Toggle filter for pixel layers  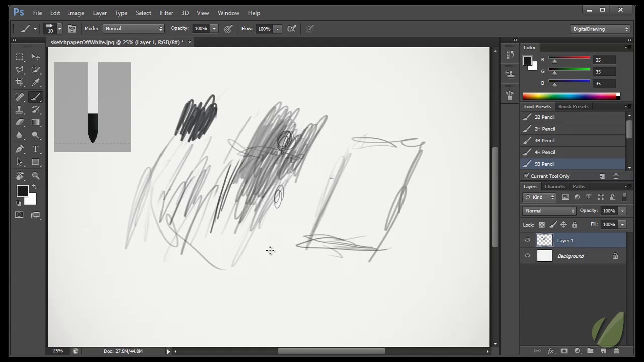566,197
